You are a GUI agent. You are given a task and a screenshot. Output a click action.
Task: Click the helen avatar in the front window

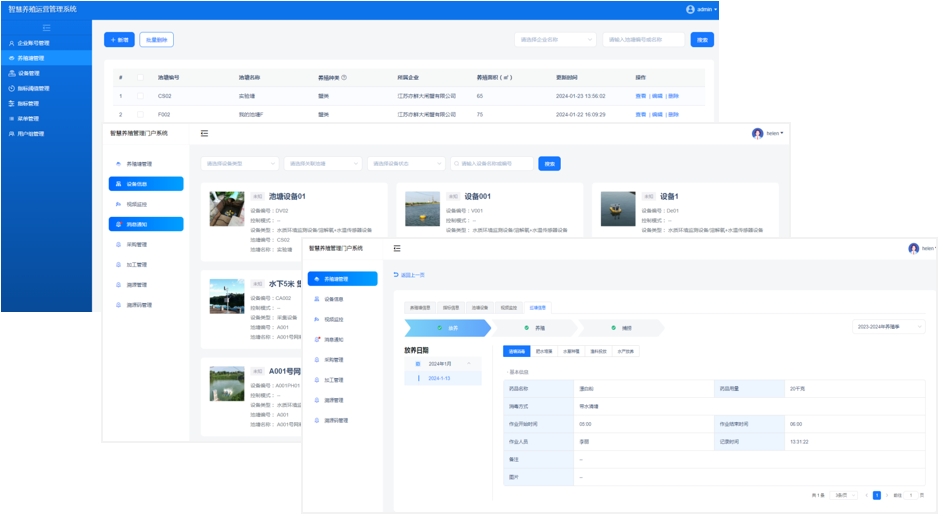click(913, 248)
